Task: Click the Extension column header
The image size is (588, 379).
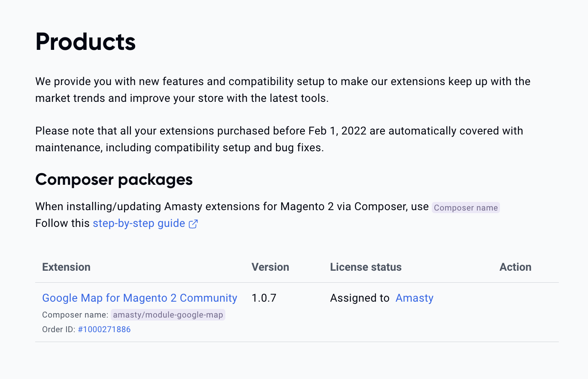Action: [67, 267]
